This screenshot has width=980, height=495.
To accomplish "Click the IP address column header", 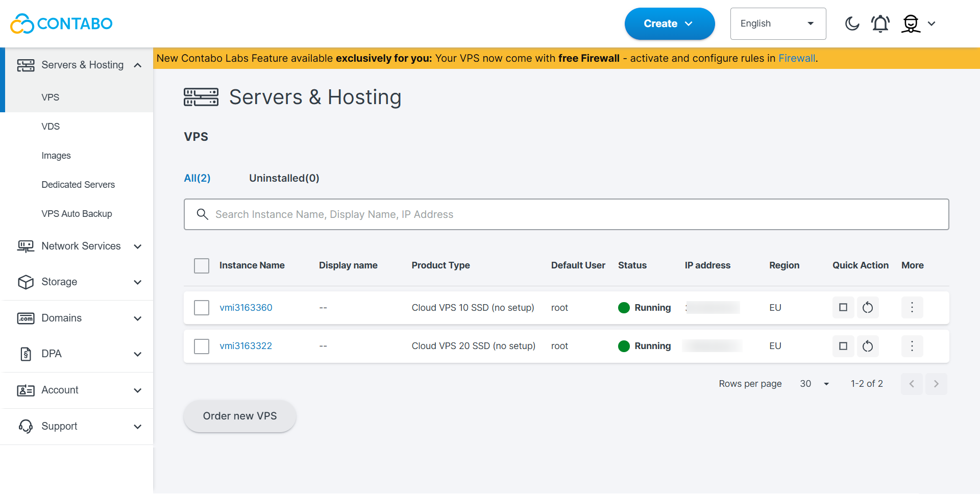I will (x=707, y=265).
